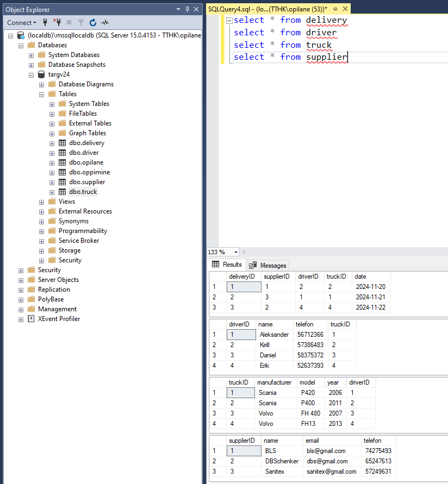Screen dimensions: 448x484
Task: Select the dbo.truck table
Action: click(83, 192)
